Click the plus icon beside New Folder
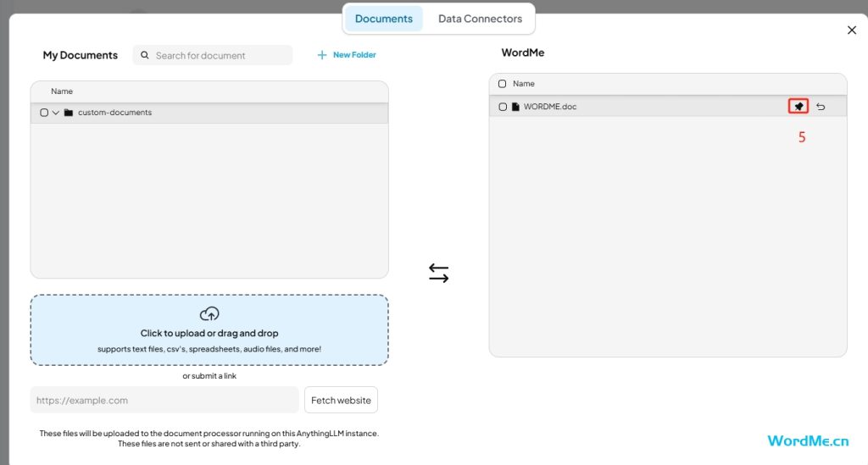Screen dimensions: 868x465 tap(321, 55)
